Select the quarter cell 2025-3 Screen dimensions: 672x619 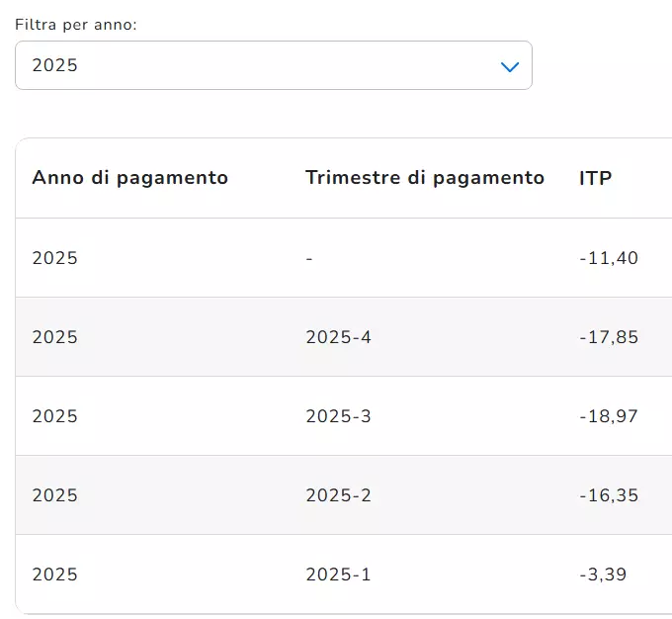338,416
